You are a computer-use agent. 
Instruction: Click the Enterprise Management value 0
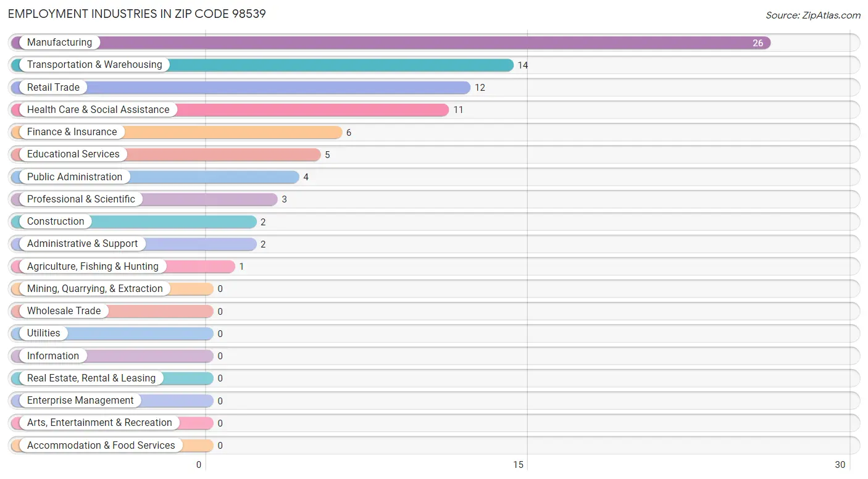220,401
